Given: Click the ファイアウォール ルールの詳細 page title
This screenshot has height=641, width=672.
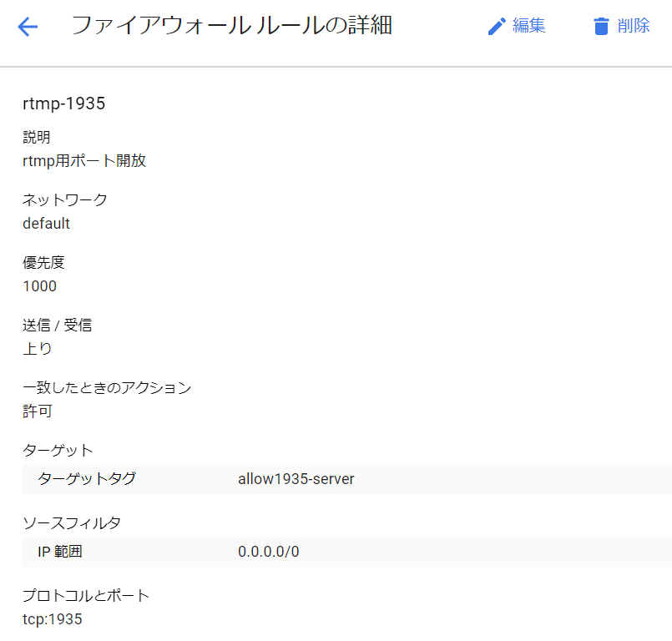Looking at the screenshot, I should (x=235, y=26).
